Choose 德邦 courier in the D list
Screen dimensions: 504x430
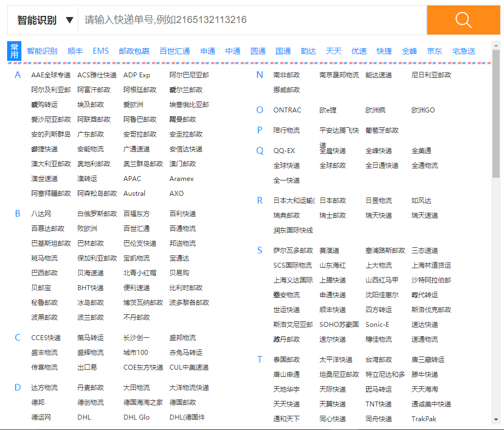[38, 403]
